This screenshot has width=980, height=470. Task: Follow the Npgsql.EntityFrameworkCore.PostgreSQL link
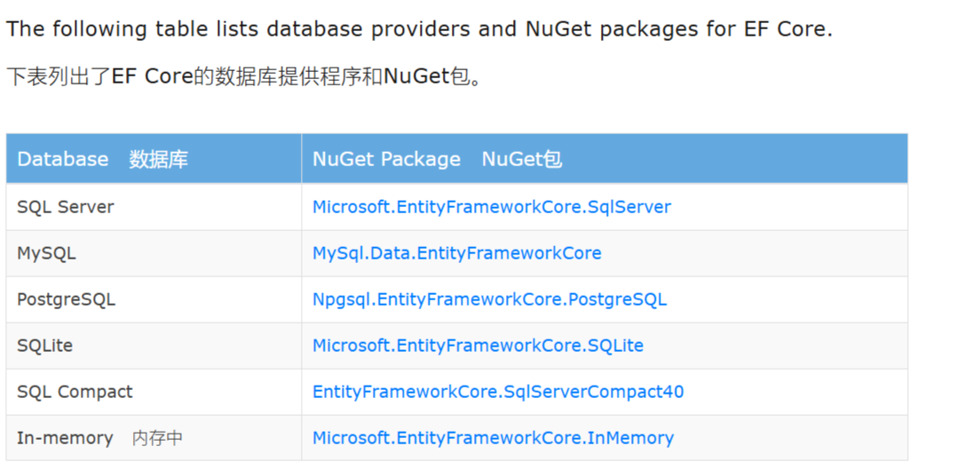click(489, 299)
